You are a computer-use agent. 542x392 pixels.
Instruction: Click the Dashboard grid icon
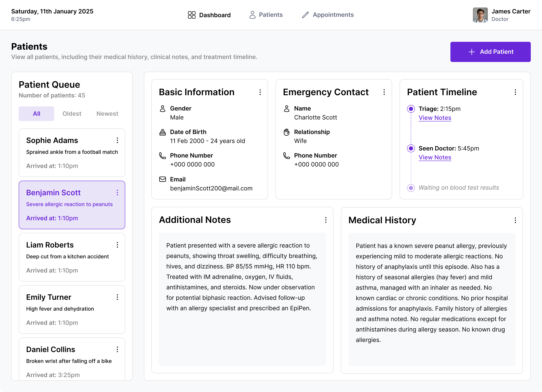[191, 15]
